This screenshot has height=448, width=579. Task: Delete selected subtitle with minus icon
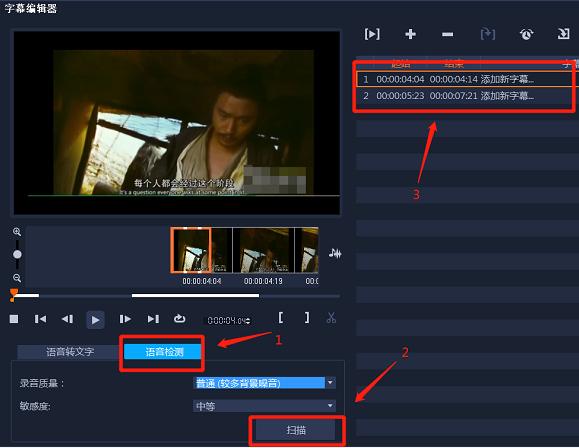[448, 34]
